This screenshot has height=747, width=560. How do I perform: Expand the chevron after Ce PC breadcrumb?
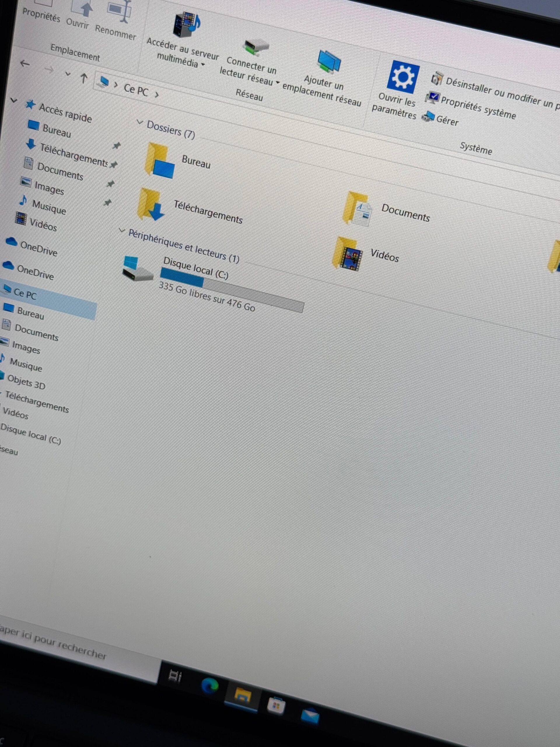pyautogui.click(x=157, y=95)
